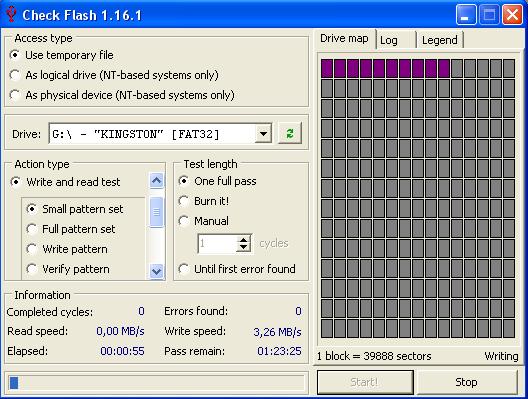The width and height of the screenshot is (528, 399).
Task: Switch to the Drive map tab
Action: 344,39
